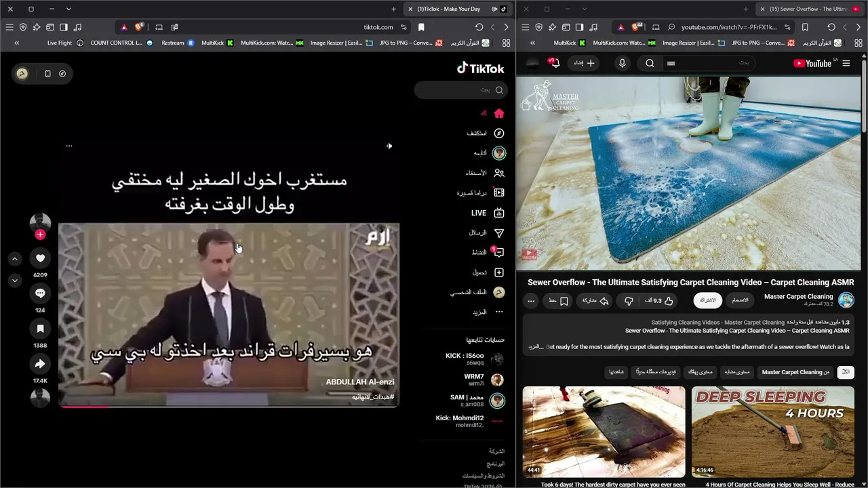
Task: Open the YouTube guide hamburger menu
Action: pos(846,63)
